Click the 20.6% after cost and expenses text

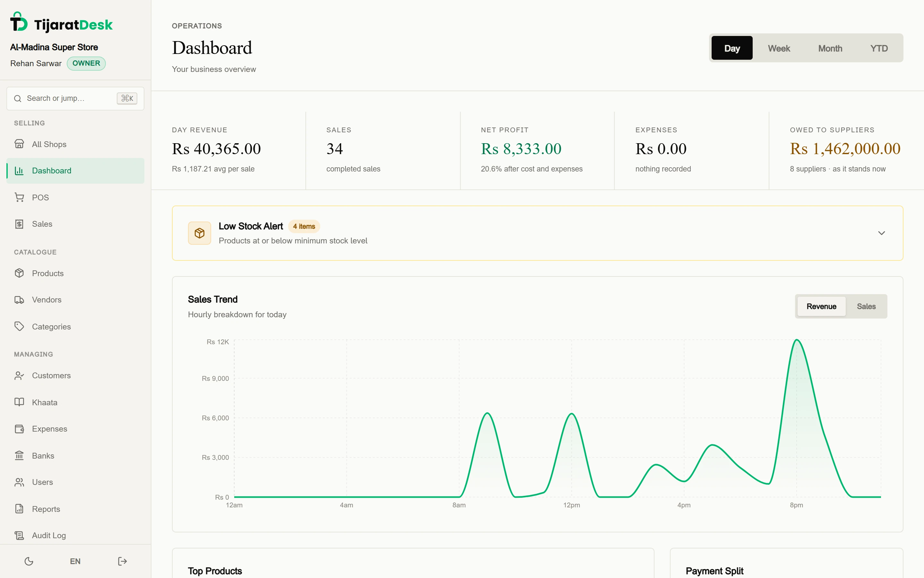[x=532, y=169]
